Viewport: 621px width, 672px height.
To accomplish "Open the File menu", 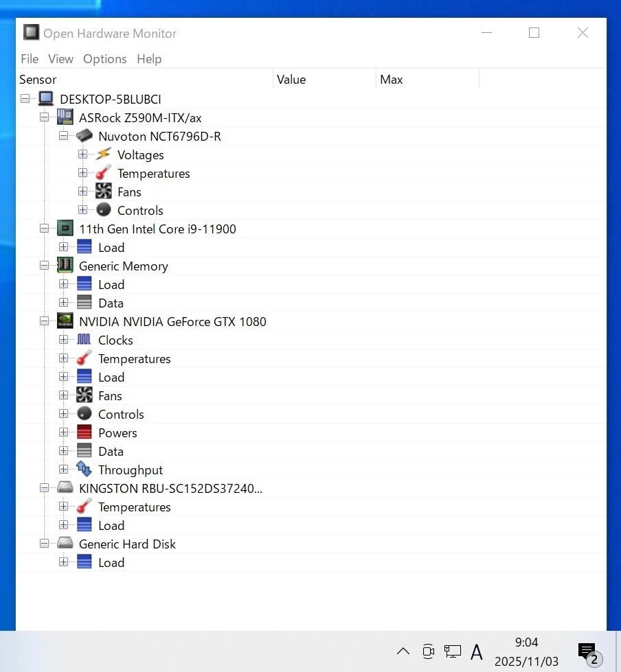I will [30, 59].
